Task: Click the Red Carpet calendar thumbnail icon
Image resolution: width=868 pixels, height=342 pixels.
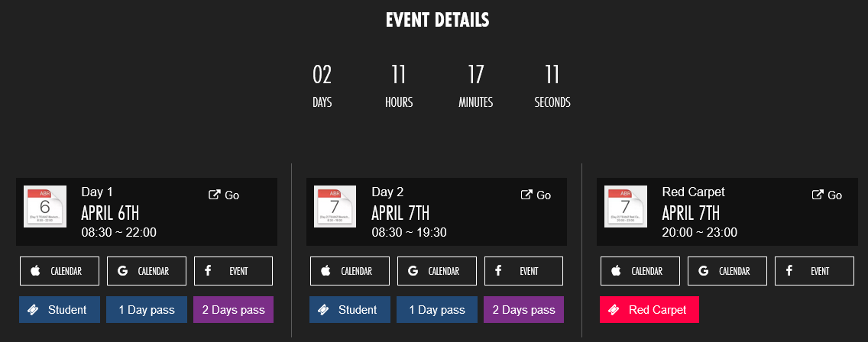Action: point(626,206)
